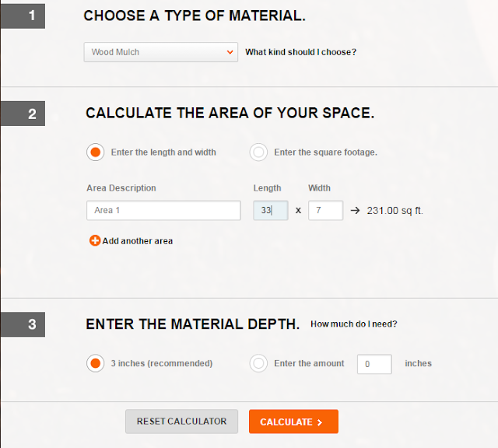Click the step 1 number badge
The height and width of the screenshot is (448, 498).
[x=23, y=16]
